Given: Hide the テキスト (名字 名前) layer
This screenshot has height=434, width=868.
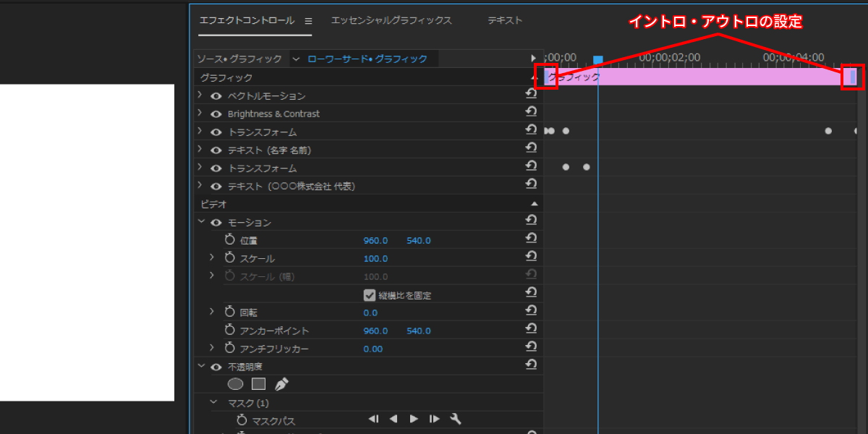Looking at the screenshot, I should 216,150.
